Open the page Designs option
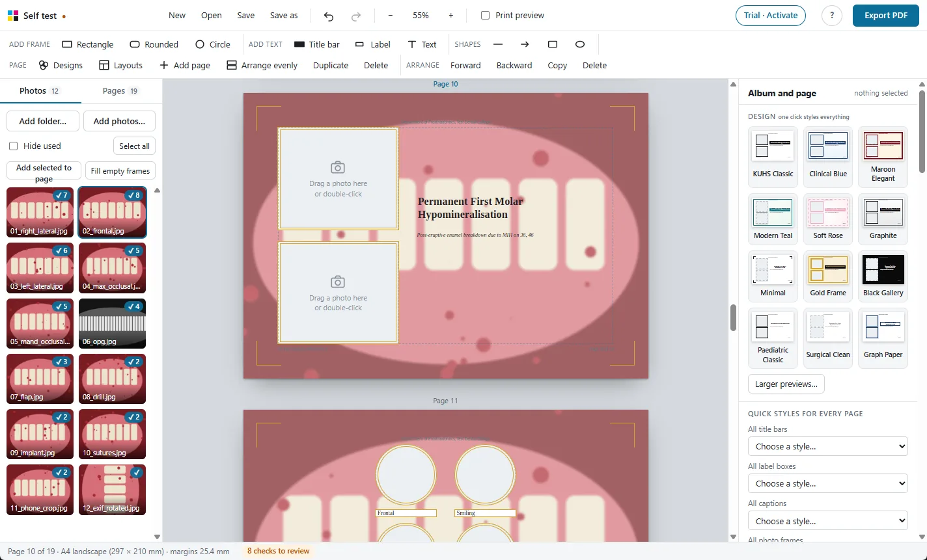Screen dimensions: 927x560 (x=61, y=65)
